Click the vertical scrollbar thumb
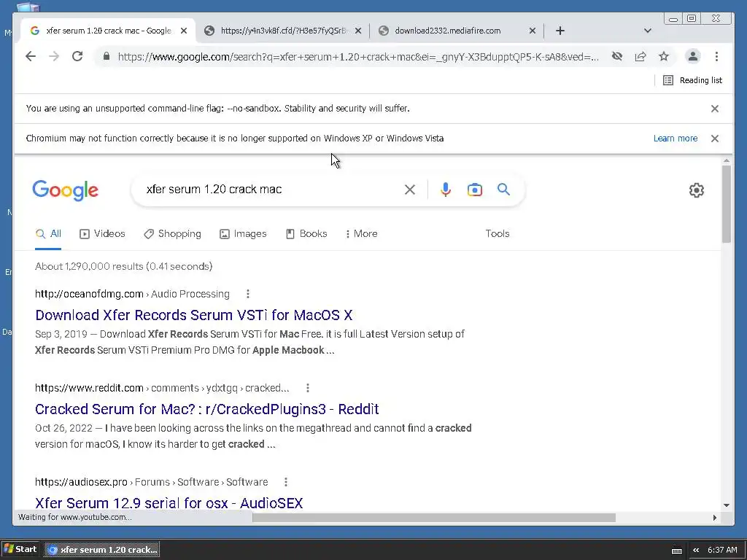 click(726, 204)
